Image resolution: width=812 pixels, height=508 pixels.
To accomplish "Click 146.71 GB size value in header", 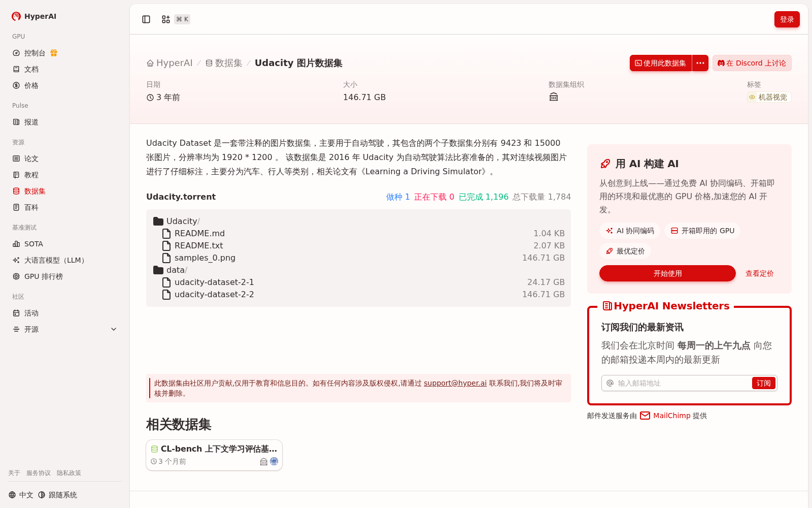I will coord(364,97).
